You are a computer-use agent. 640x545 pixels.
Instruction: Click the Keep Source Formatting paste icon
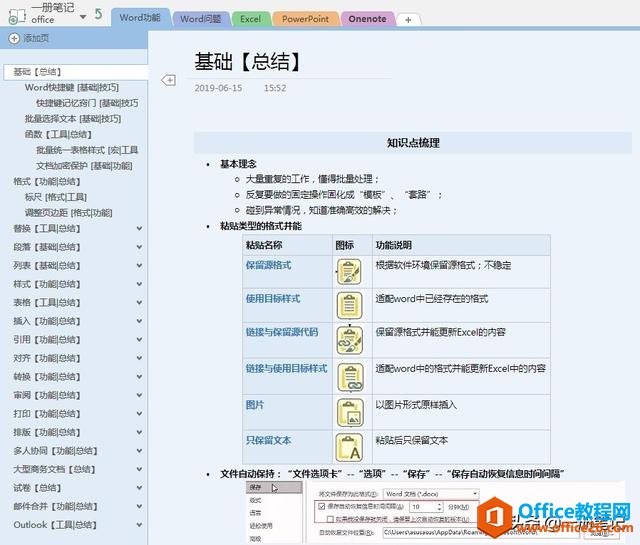point(349,271)
